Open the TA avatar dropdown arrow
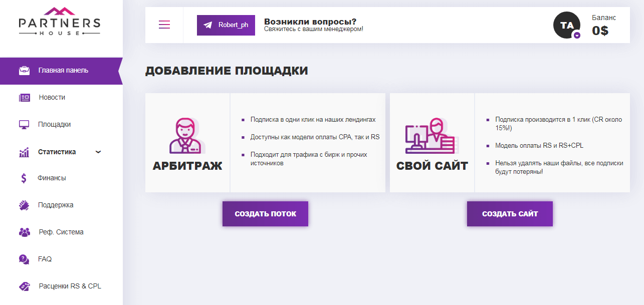Image resolution: width=644 pixels, height=305 pixels. point(577,34)
